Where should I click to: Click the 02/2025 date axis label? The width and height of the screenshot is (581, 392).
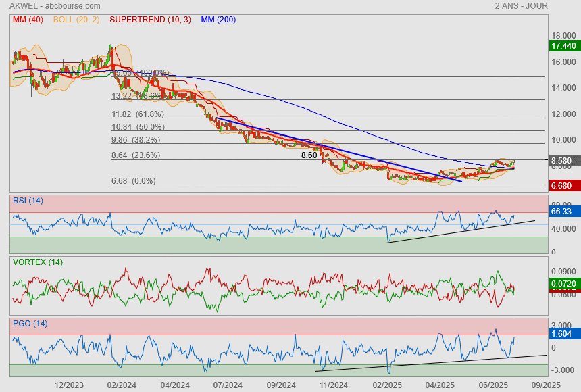click(x=387, y=385)
